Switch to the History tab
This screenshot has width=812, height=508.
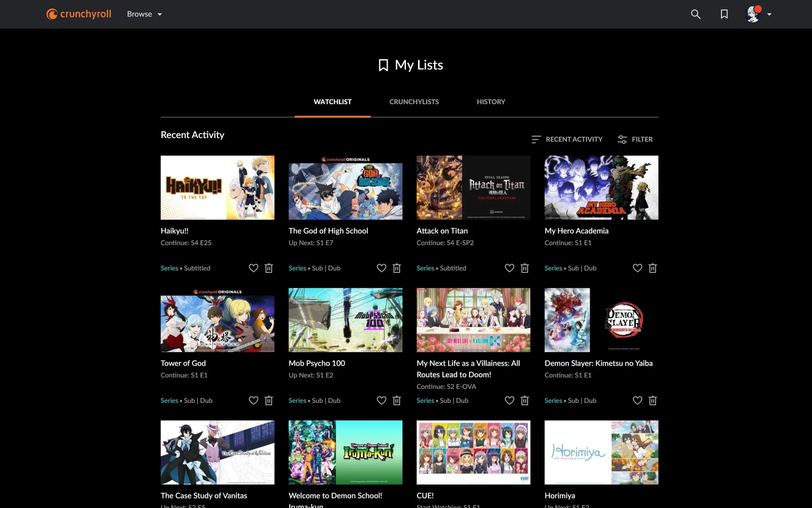tap(491, 102)
